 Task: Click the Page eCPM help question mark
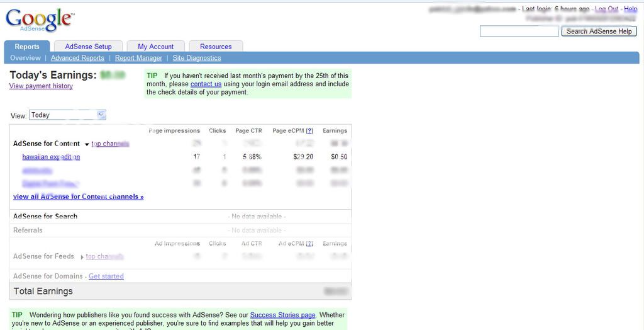click(309, 131)
